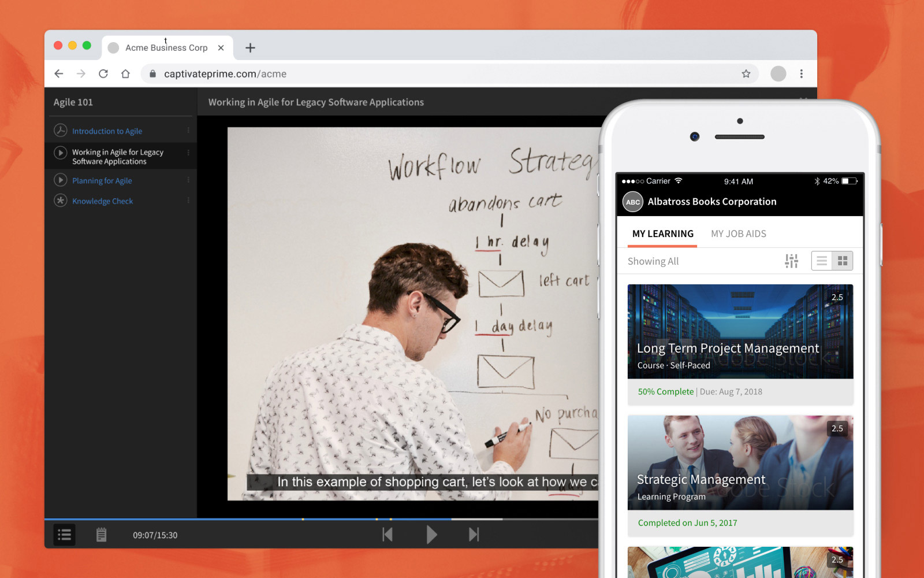The height and width of the screenshot is (578, 924).
Task: Open options dots for Knowledge Check
Action: click(x=188, y=201)
